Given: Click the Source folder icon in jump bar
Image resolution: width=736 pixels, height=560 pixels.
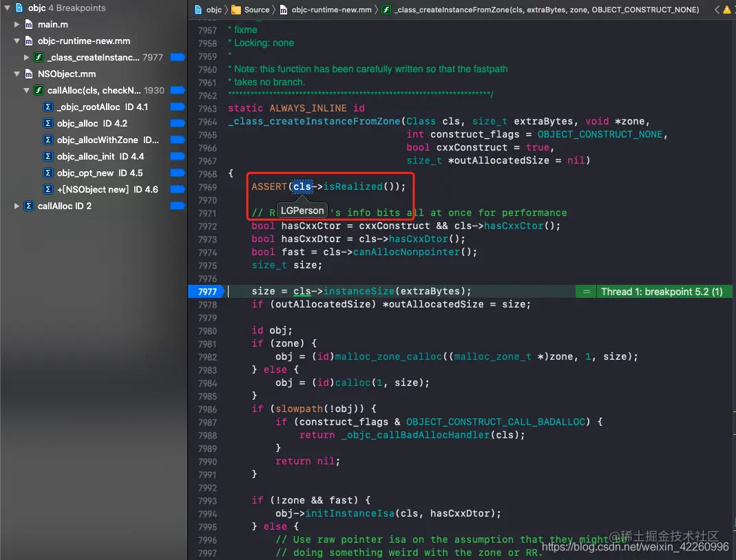Looking at the screenshot, I should coord(236,10).
